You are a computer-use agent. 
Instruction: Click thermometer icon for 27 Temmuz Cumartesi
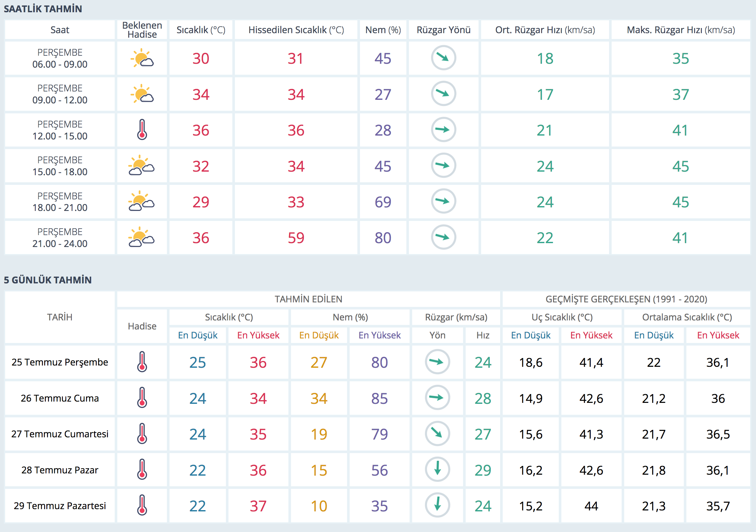(x=142, y=434)
